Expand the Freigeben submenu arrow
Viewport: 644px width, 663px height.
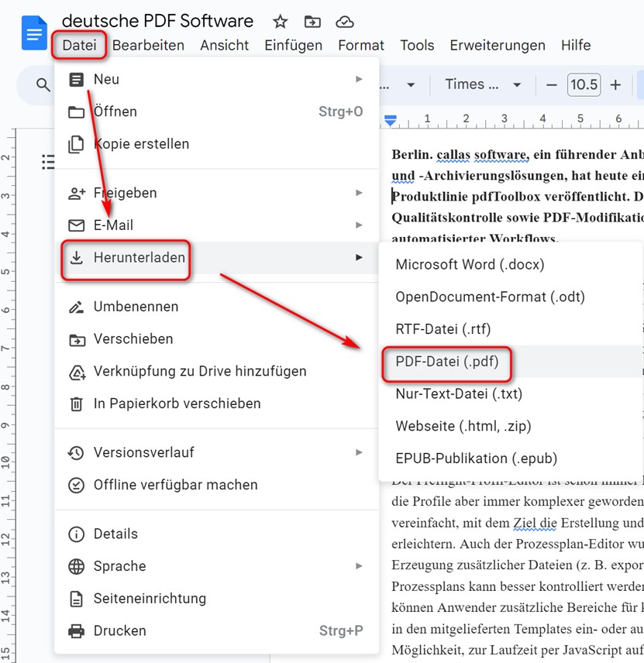click(359, 193)
